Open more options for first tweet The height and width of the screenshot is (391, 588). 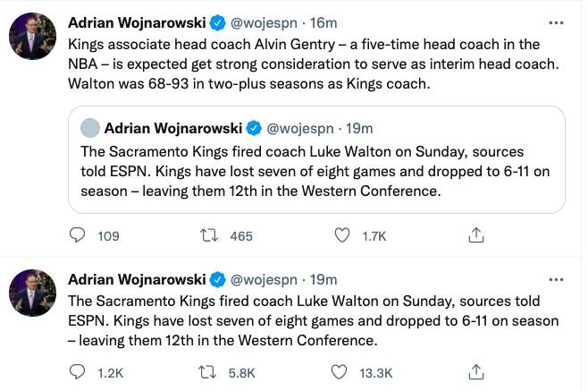point(555,22)
